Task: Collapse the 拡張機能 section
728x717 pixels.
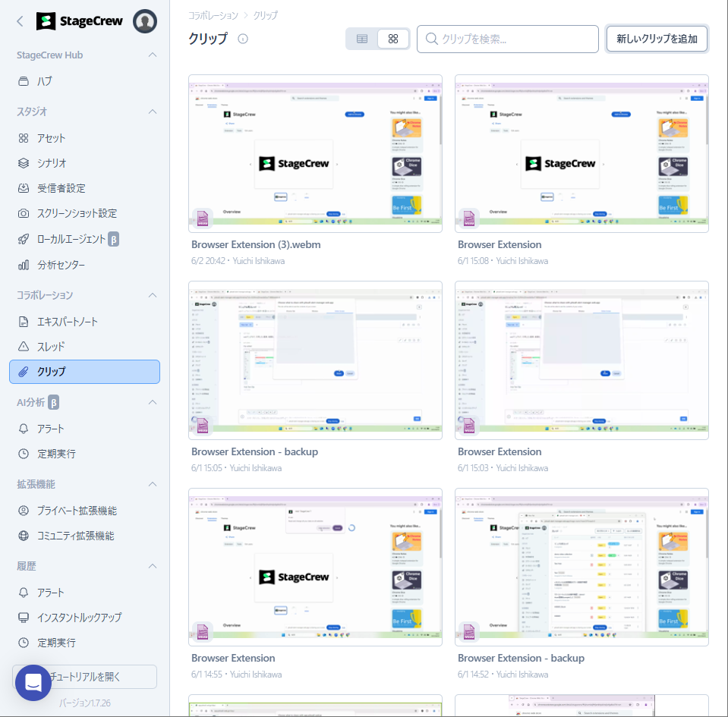Action: pos(153,484)
